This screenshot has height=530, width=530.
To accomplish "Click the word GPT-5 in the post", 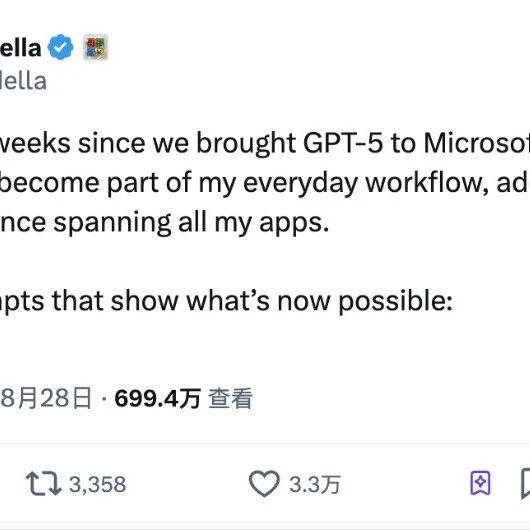I will pos(343,143).
